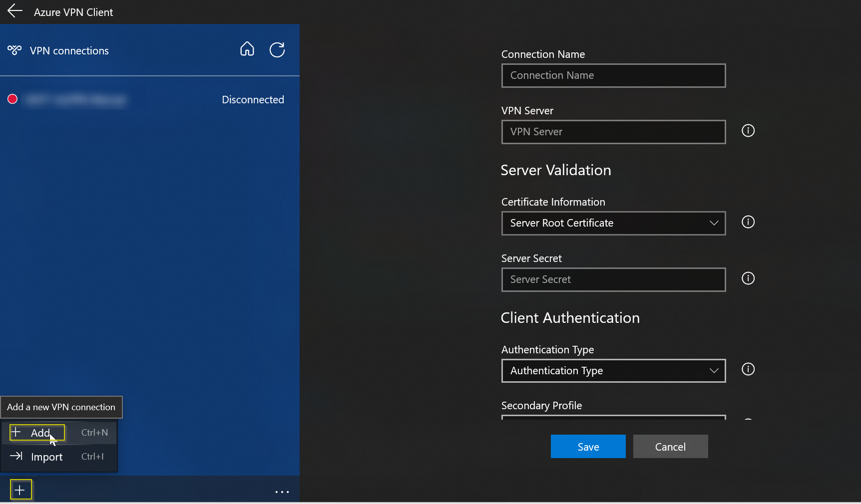Show info for VPN Server field

coord(748,131)
